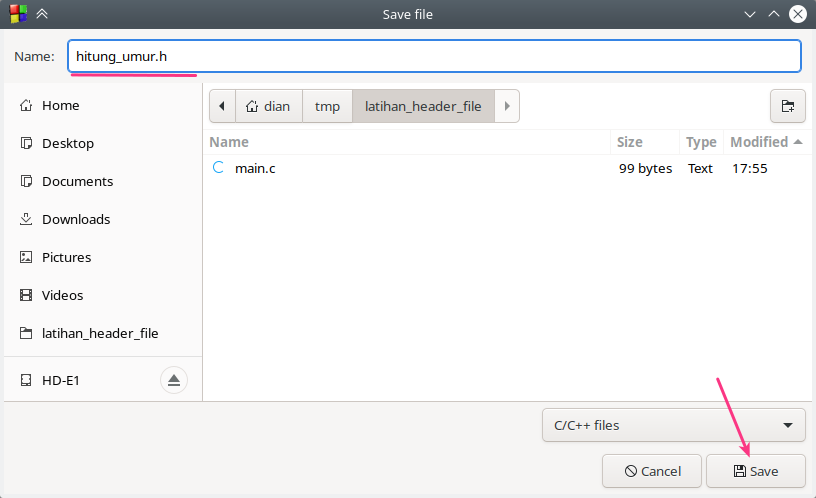Click the create new folder icon
The height and width of the screenshot is (498, 816).
pos(787,106)
